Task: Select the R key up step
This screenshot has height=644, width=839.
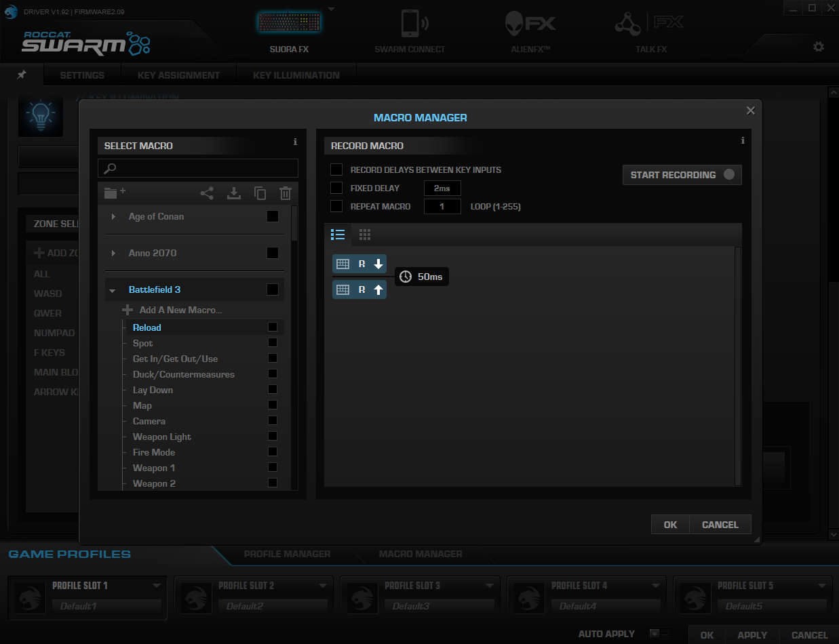Action: click(359, 289)
